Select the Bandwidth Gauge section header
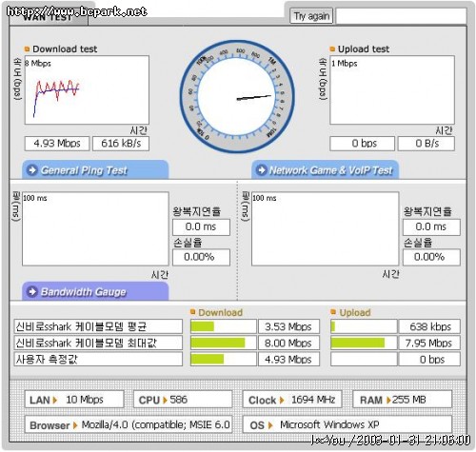Viewport: 476px width, 452px height. 95,291
